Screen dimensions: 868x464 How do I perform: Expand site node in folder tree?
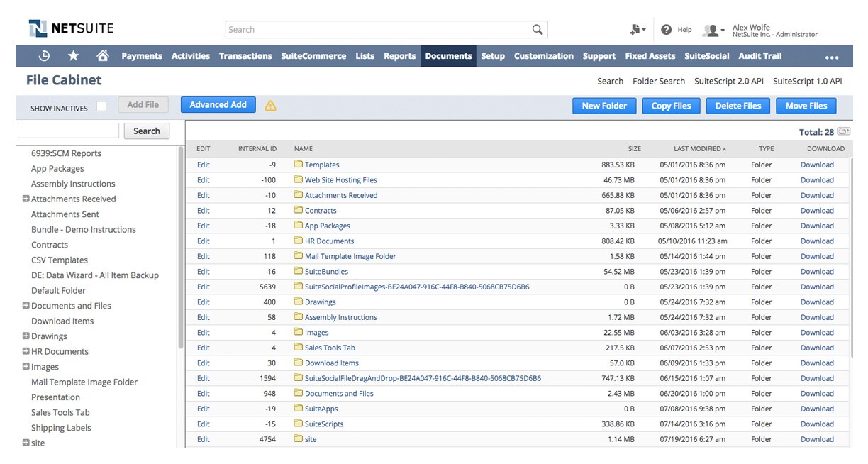[x=26, y=443]
